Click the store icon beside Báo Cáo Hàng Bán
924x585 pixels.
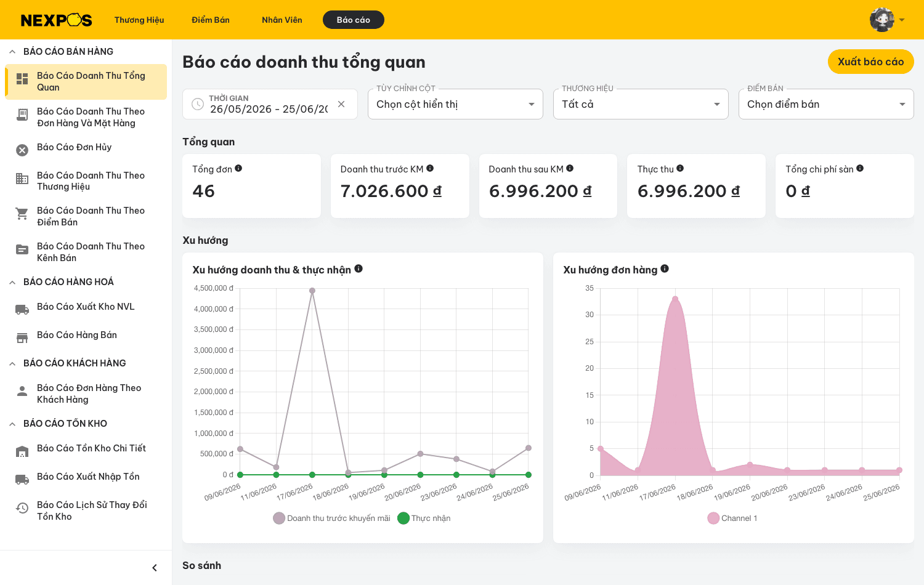click(22, 338)
